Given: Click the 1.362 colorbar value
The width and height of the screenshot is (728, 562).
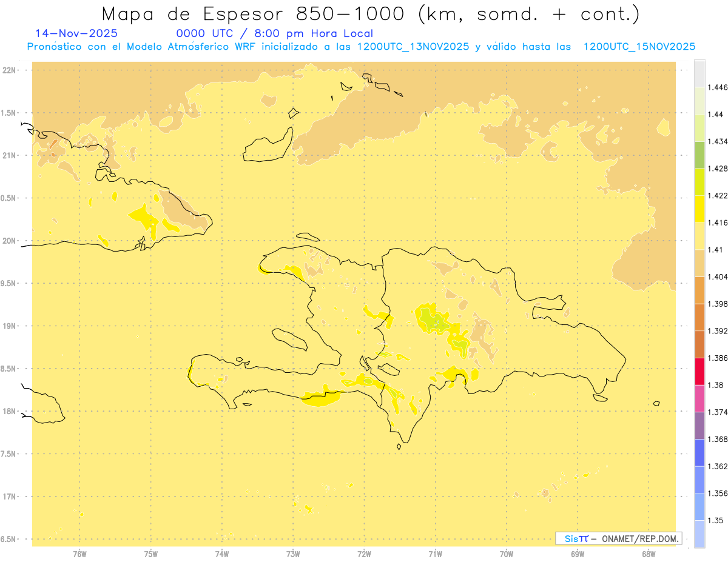Looking at the screenshot, I should 717,466.
